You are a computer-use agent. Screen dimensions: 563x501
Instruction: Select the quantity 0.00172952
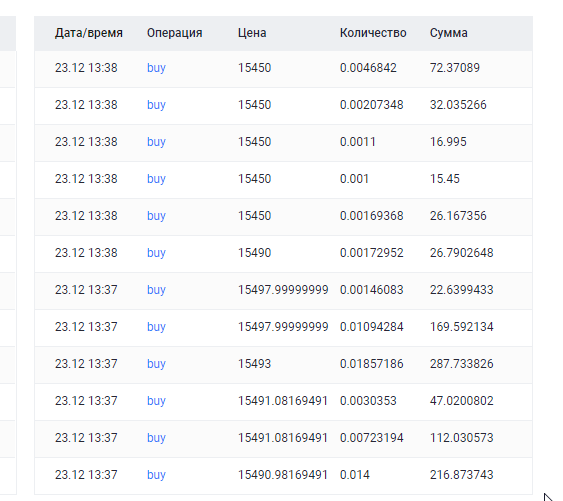coord(372,253)
